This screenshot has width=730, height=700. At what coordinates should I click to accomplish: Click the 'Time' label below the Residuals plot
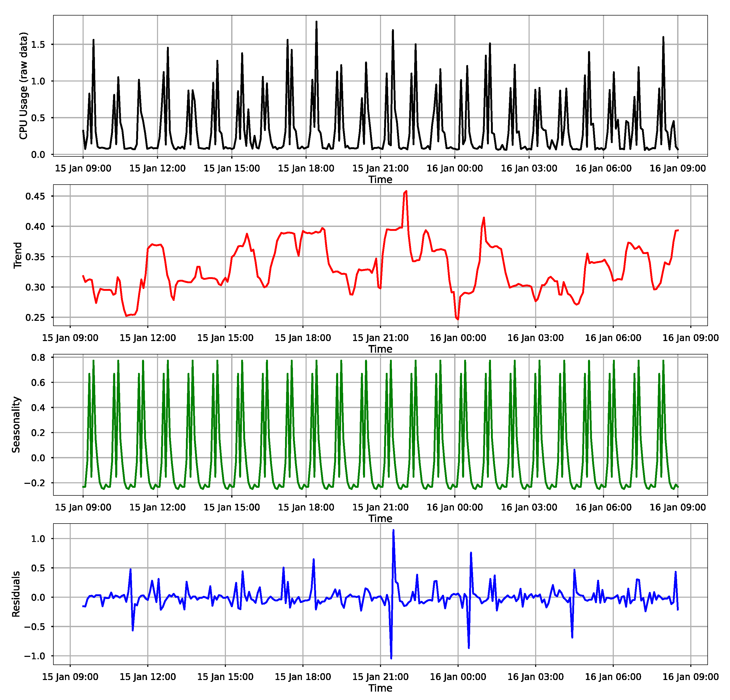pyautogui.click(x=380, y=688)
